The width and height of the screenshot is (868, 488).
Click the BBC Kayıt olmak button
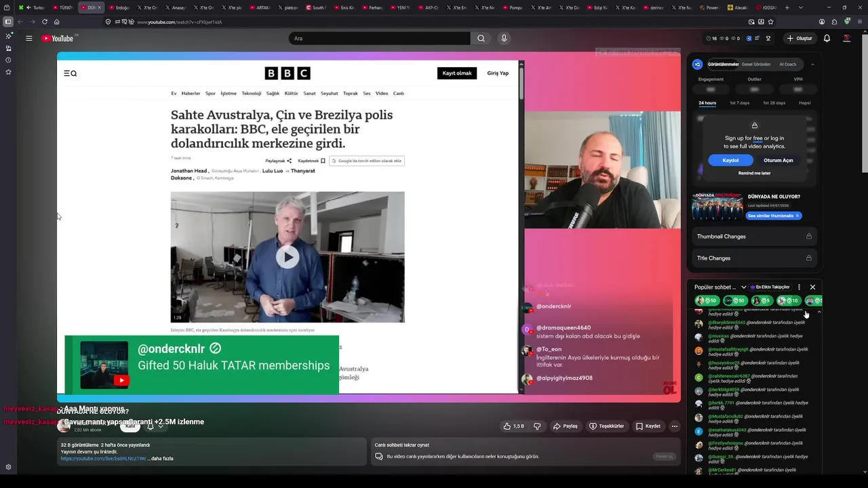[x=457, y=73]
